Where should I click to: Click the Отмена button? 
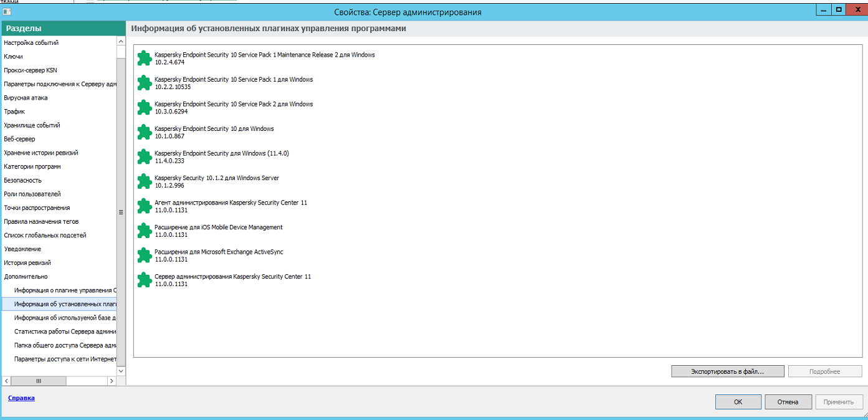point(788,402)
